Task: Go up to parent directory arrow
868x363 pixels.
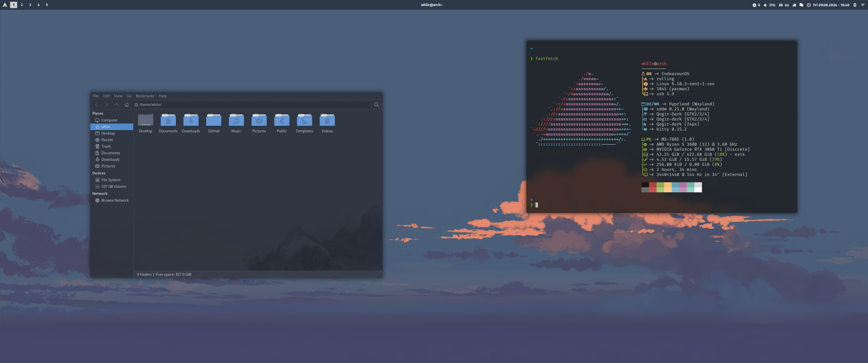Action: click(117, 105)
